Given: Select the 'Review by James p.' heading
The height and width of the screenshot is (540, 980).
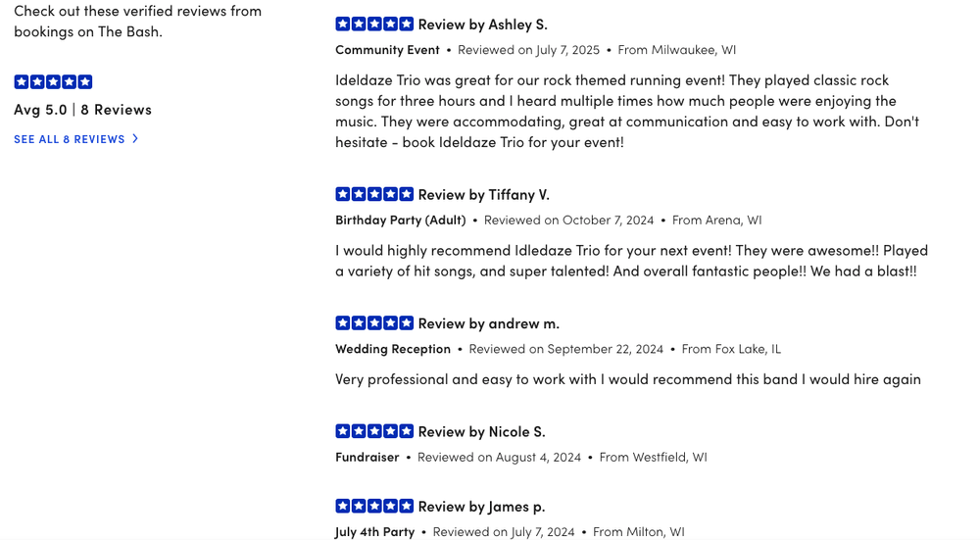Looking at the screenshot, I should coord(481,506).
